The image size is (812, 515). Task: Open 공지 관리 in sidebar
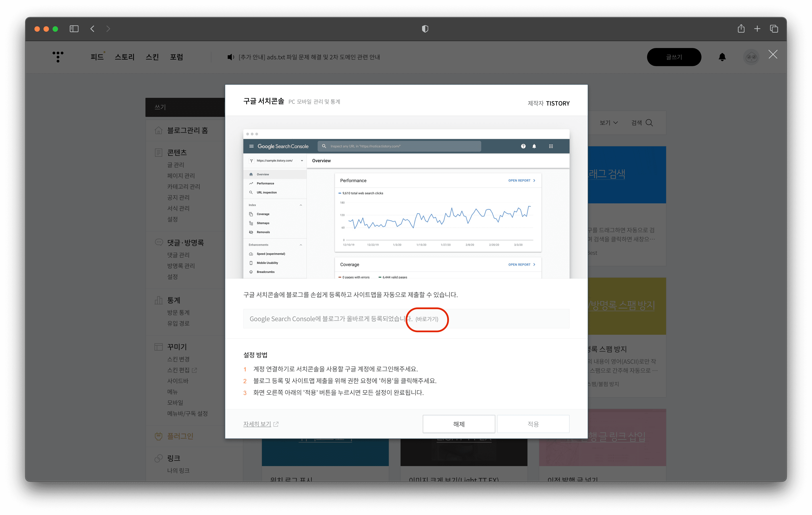coord(178,197)
